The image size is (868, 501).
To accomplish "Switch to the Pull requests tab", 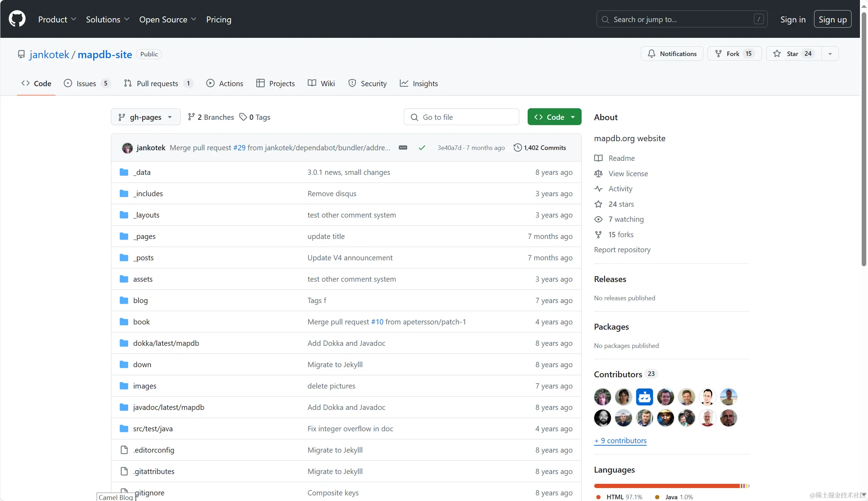I will pyautogui.click(x=158, y=83).
